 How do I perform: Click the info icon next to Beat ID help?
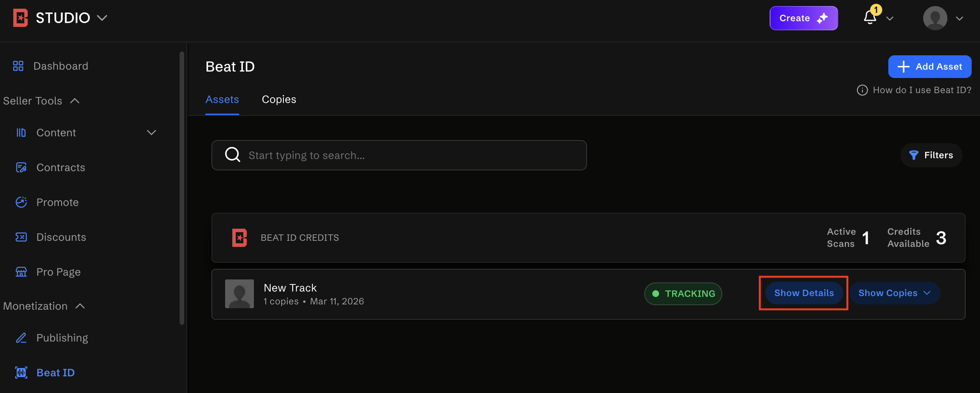(862, 90)
